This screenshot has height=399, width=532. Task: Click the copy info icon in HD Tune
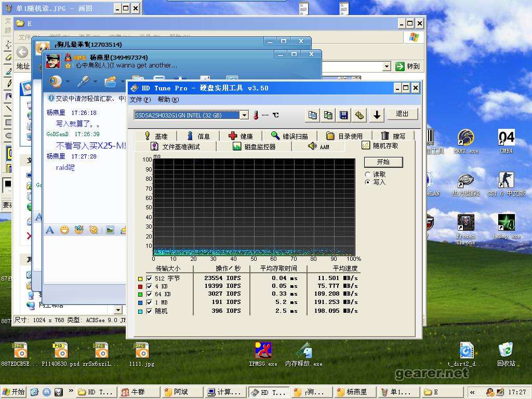(312, 115)
